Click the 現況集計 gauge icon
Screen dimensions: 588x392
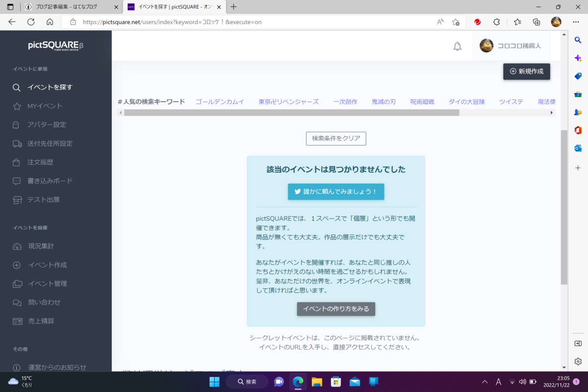[x=17, y=246]
